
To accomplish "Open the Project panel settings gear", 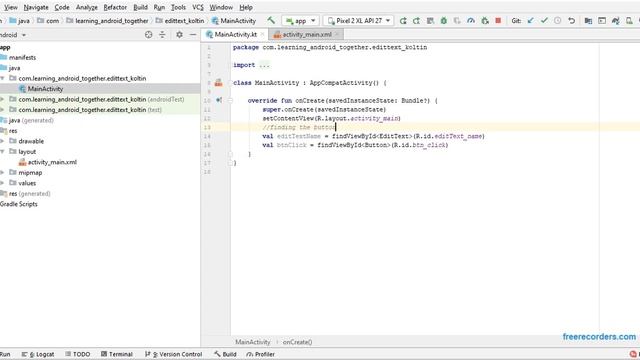I will (x=179, y=35).
